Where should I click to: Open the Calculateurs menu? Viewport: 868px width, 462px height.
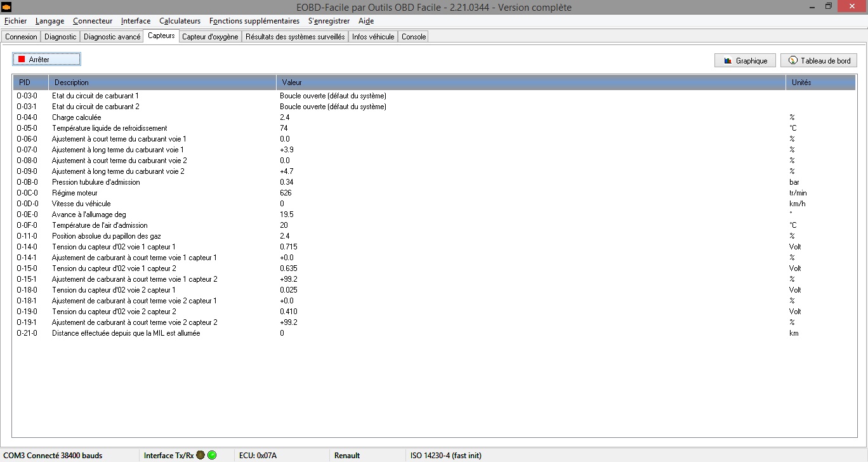tap(180, 21)
